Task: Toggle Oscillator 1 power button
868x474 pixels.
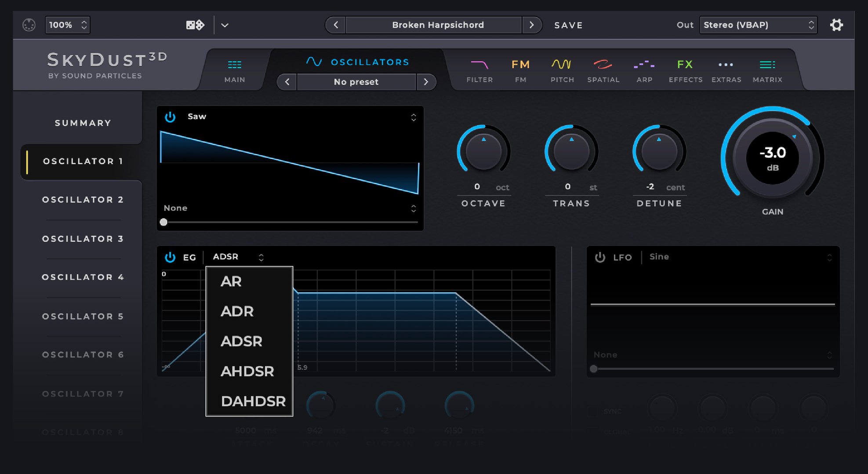Action: click(x=171, y=117)
